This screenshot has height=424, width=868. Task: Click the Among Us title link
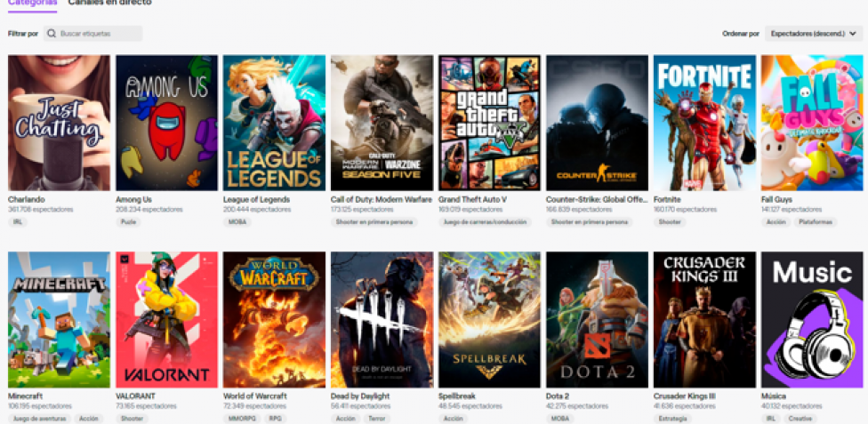133,199
